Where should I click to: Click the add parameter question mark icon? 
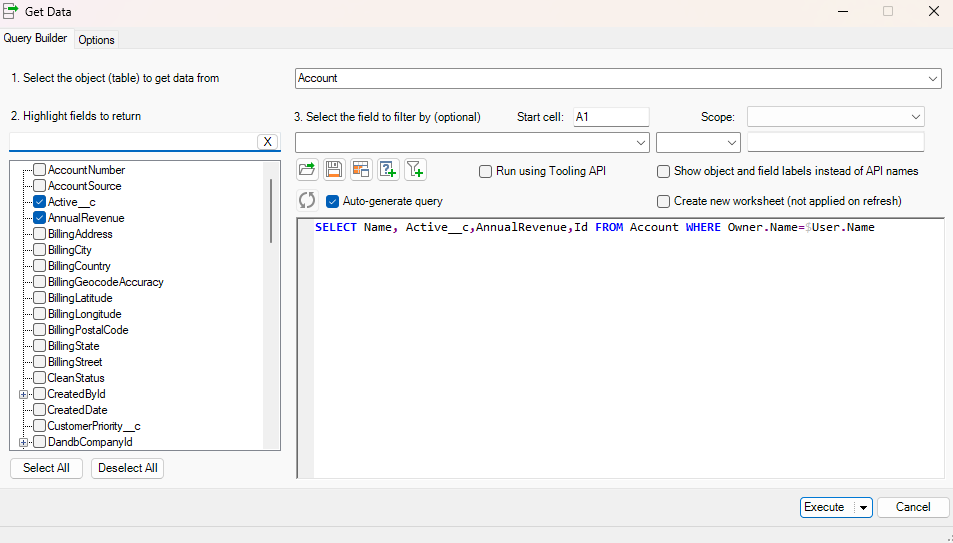[x=388, y=170]
